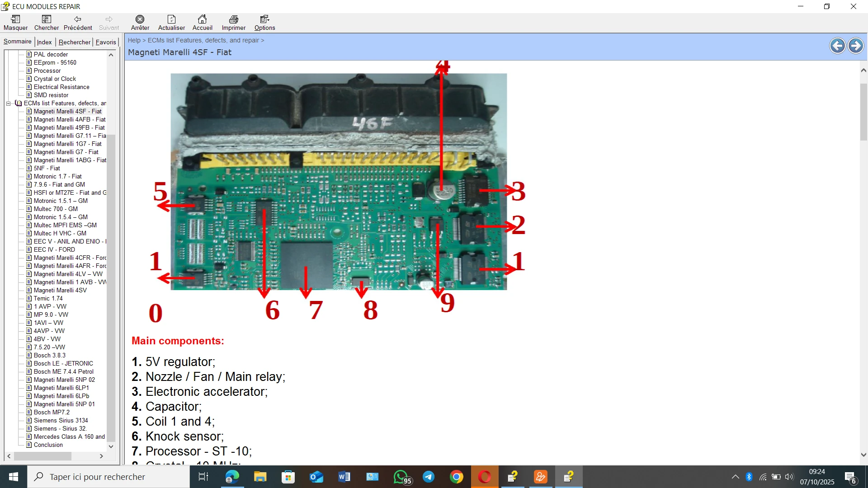Select Bosch ME 7.4.4 Petrol topic
Viewport: 868px width, 488px height.
point(63,372)
